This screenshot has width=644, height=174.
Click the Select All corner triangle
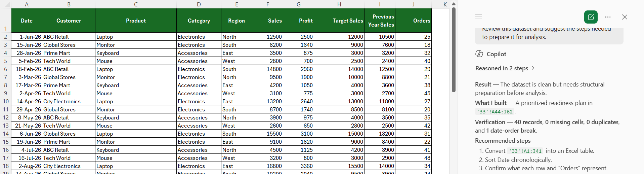(x=6, y=4)
